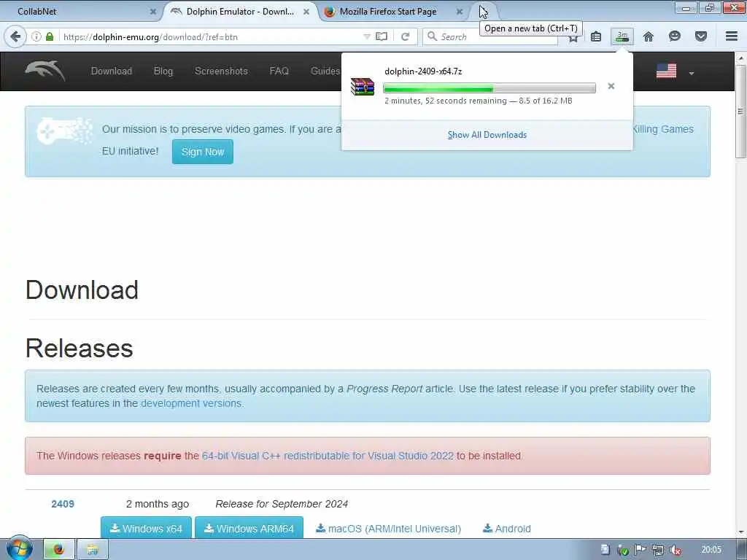This screenshot has height=560, width=747.
Task: Open the dolphin-2409-x64.7z archive icon
Action: pos(363,87)
